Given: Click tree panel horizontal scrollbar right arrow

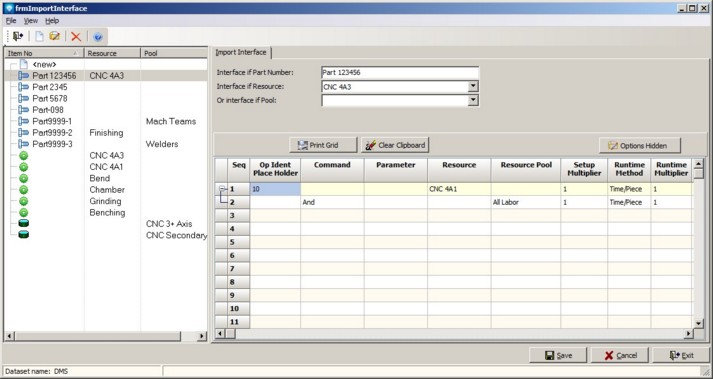Looking at the screenshot, I should pyautogui.click(x=202, y=336).
